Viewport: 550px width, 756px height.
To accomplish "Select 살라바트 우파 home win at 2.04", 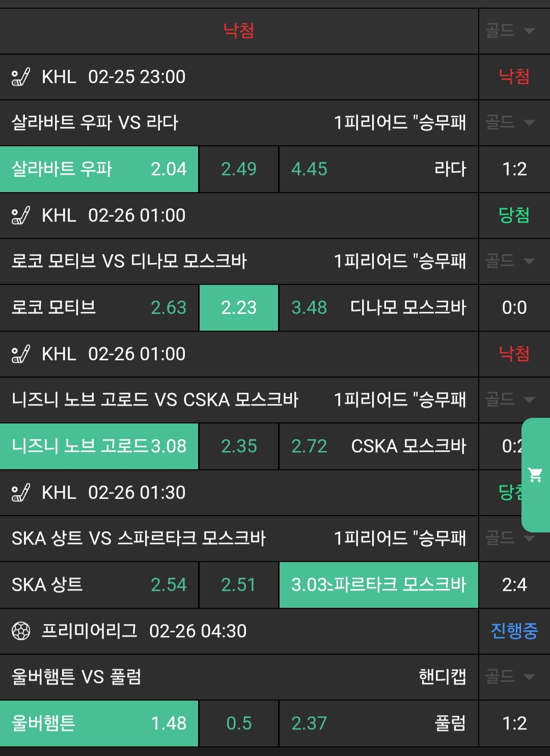I will coord(99,169).
